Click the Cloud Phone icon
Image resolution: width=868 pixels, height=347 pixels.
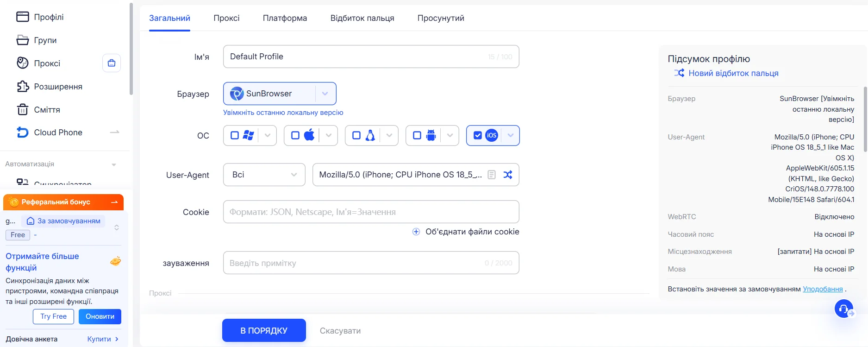click(x=22, y=132)
